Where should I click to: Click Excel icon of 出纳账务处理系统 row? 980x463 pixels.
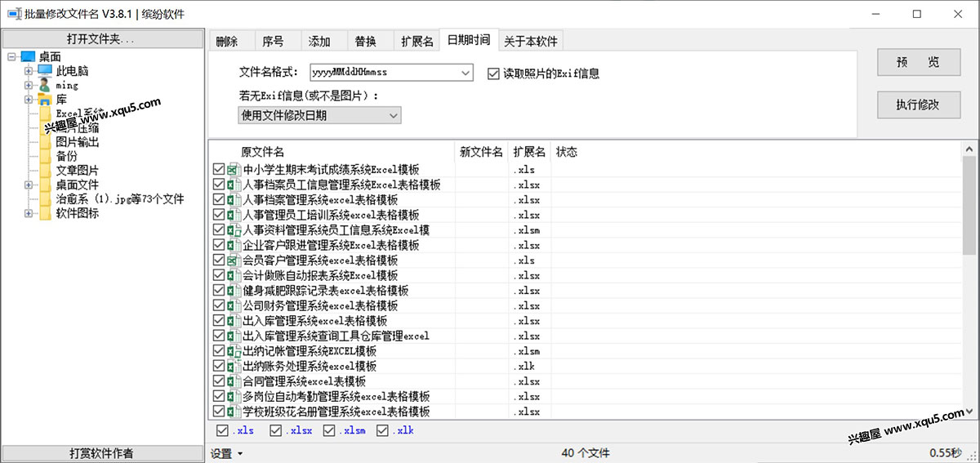coord(234,367)
